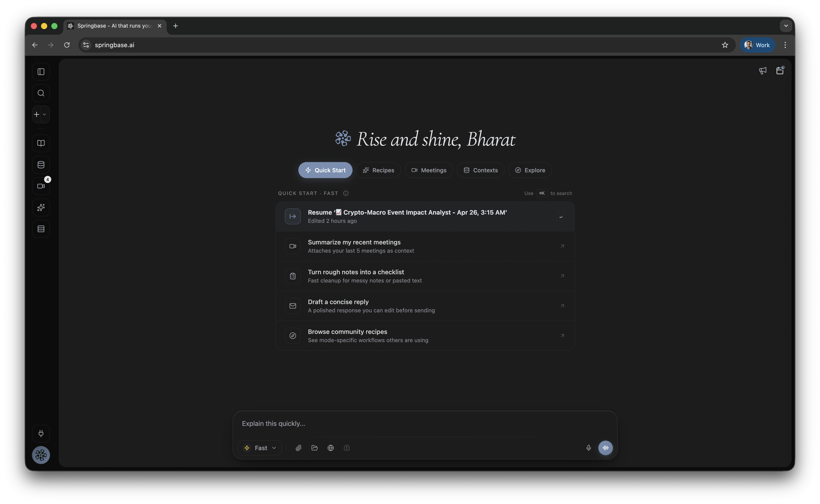The image size is (820, 504).
Task: Switch to the Contexts tab
Action: click(480, 170)
